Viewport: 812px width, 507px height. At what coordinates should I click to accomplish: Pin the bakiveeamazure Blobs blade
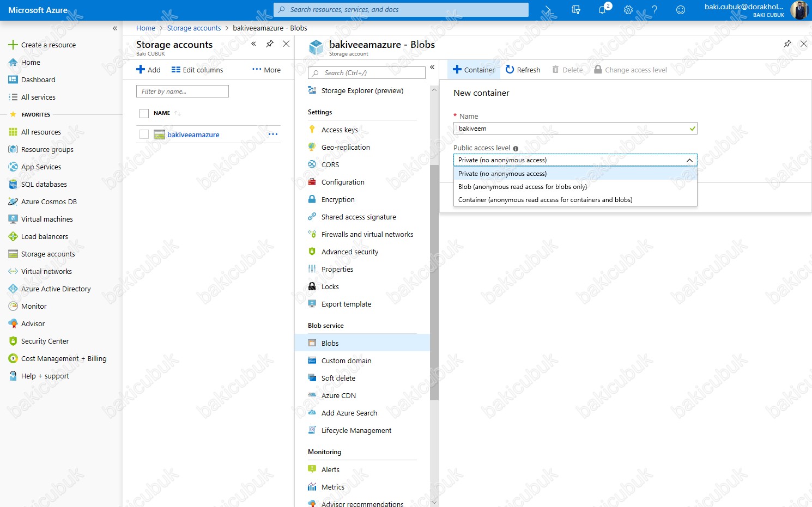(x=787, y=44)
